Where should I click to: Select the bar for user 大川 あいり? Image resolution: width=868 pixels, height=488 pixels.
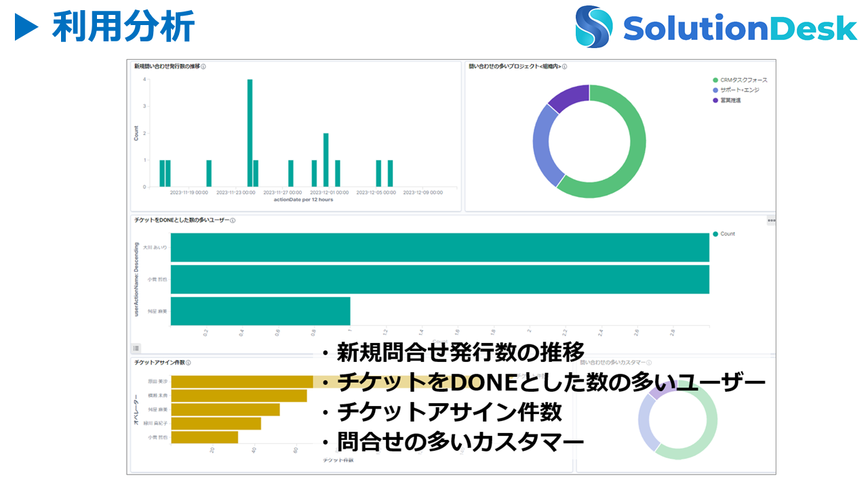(439, 247)
